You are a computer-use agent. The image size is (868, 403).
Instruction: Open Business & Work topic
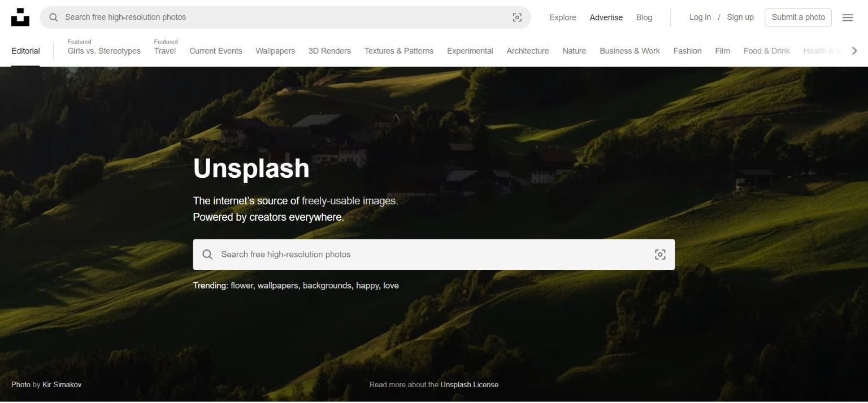tap(630, 51)
